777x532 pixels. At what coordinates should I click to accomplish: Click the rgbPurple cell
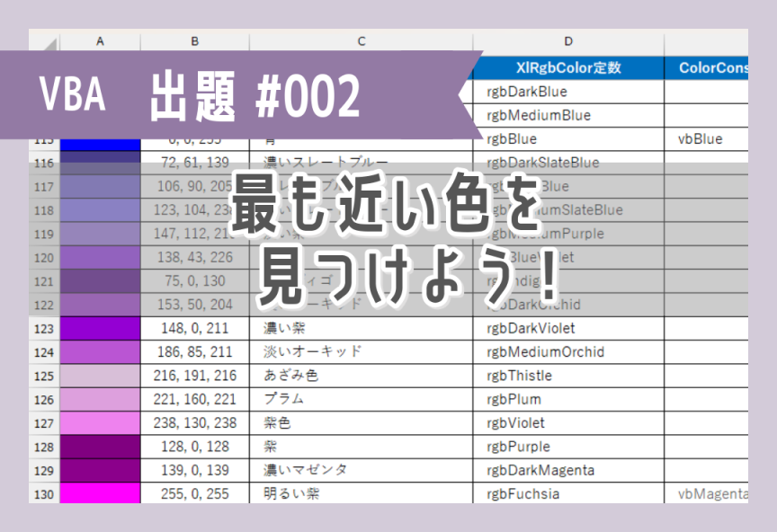(x=568, y=447)
